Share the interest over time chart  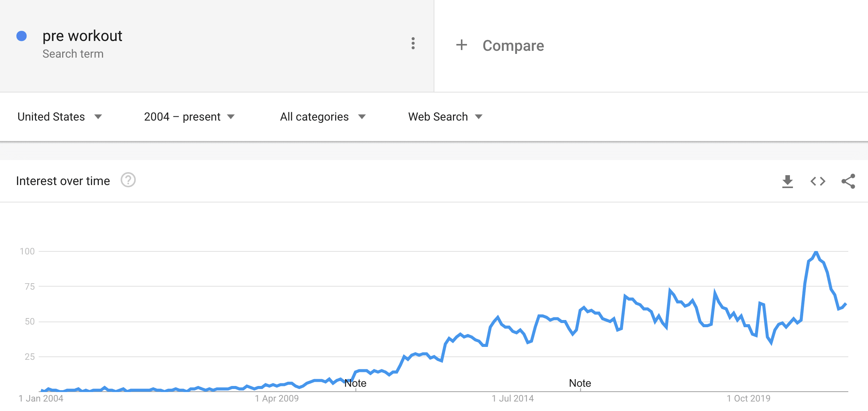point(848,181)
